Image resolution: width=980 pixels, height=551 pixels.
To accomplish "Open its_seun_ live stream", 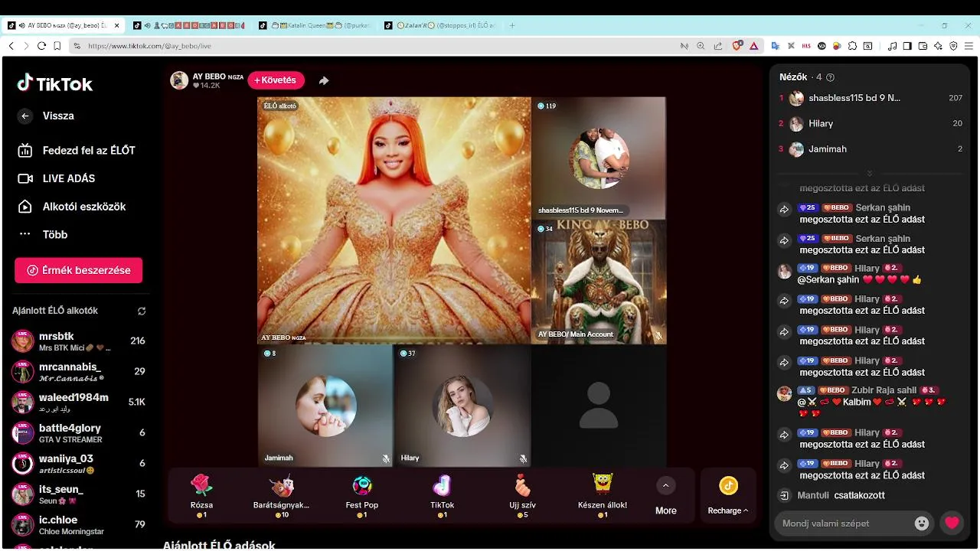I will (79, 494).
